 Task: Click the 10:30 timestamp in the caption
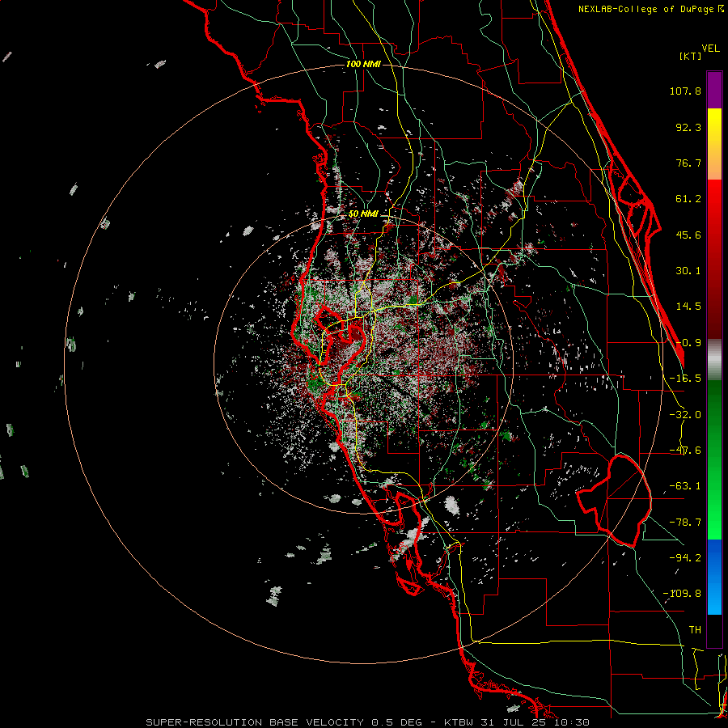click(570, 722)
